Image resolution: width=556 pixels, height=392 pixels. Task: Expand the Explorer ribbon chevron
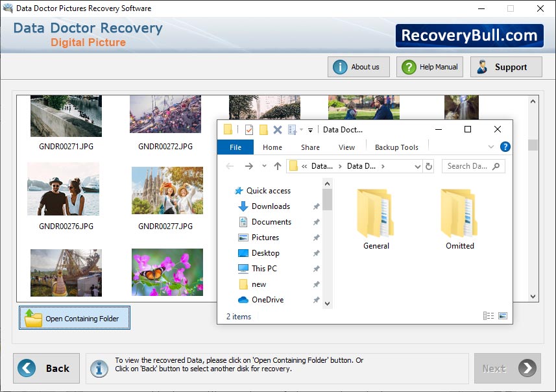[491, 147]
